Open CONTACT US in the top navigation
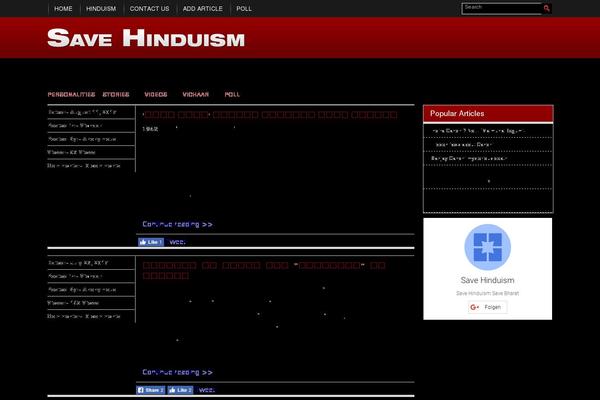600x400 pixels. click(x=149, y=8)
